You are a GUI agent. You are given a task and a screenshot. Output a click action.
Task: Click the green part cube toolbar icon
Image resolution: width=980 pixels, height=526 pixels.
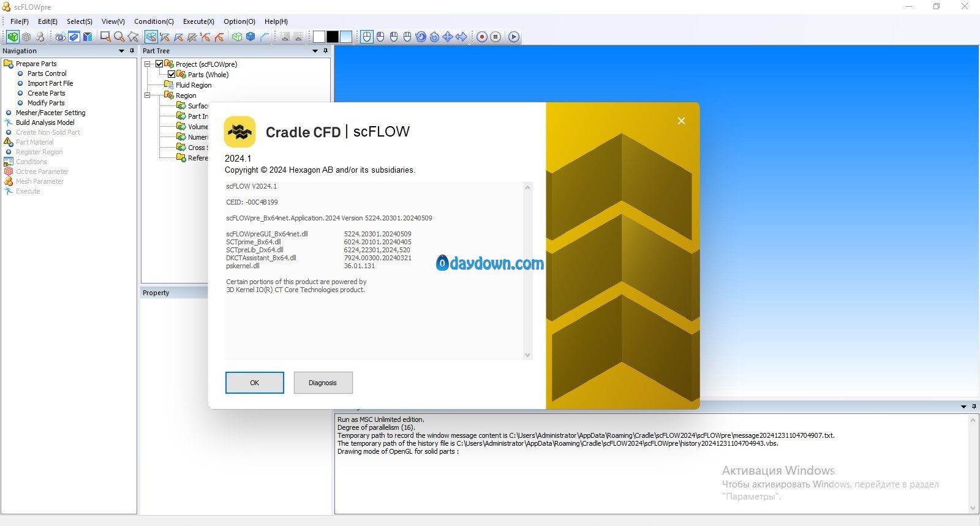coord(237,37)
